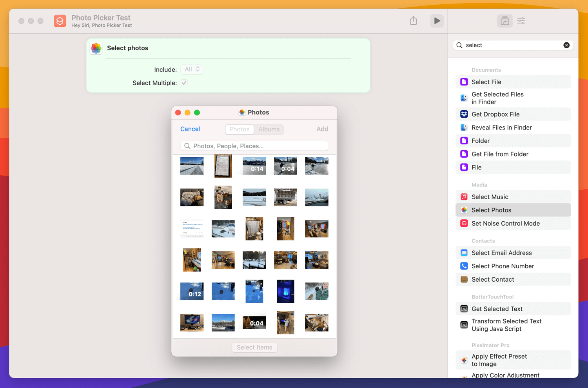This screenshot has height=388, width=588.
Task: Choose the Select Photos action in list
Action: tap(513, 210)
